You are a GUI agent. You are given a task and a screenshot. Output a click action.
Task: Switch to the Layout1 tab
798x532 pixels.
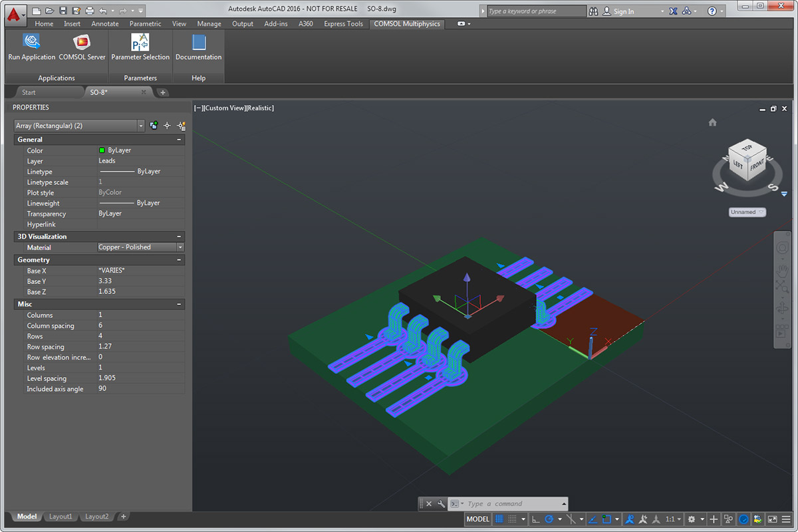(61, 517)
